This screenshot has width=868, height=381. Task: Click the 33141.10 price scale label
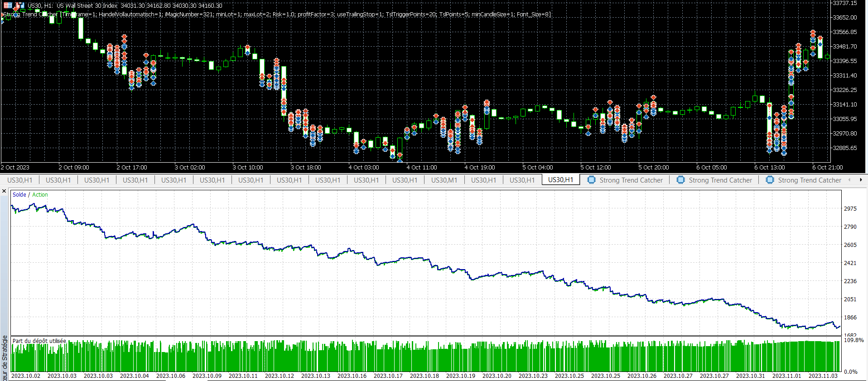click(845, 105)
